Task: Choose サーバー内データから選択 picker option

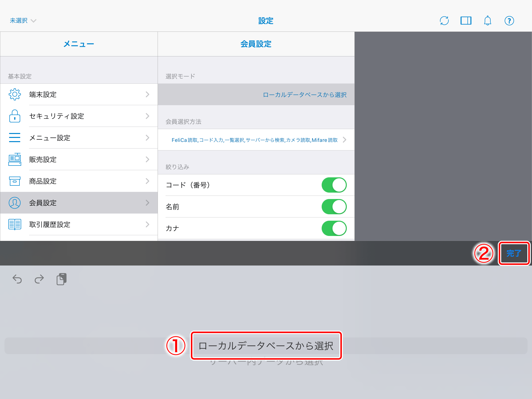Action: tap(266, 362)
